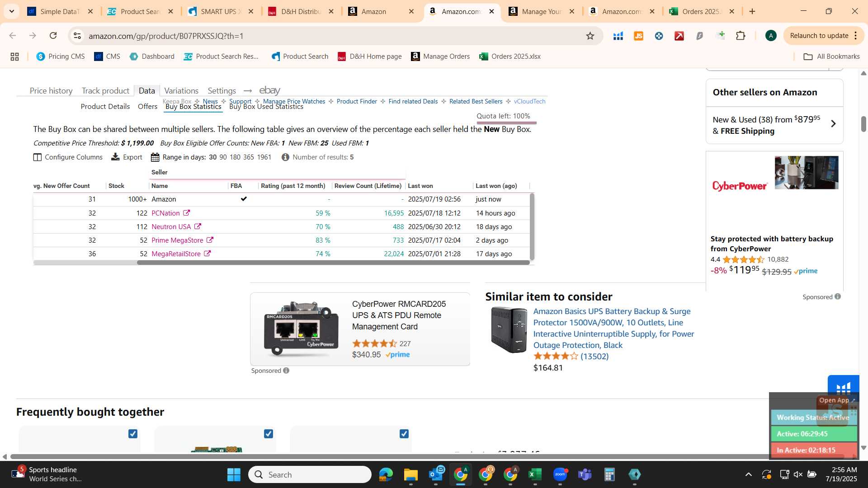Open Find related Deals link
The height and width of the screenshot is (488, 868).
coord(413,101)
